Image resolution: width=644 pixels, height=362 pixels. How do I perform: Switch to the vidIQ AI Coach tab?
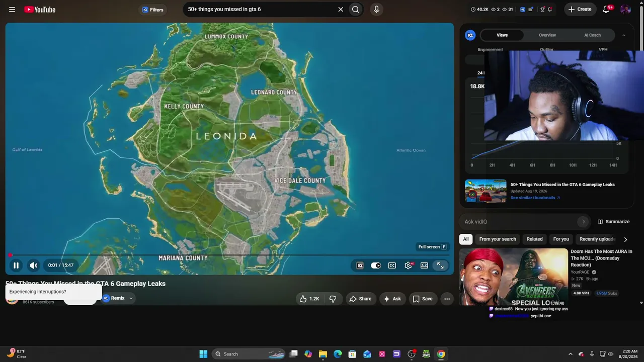[592, 35]
